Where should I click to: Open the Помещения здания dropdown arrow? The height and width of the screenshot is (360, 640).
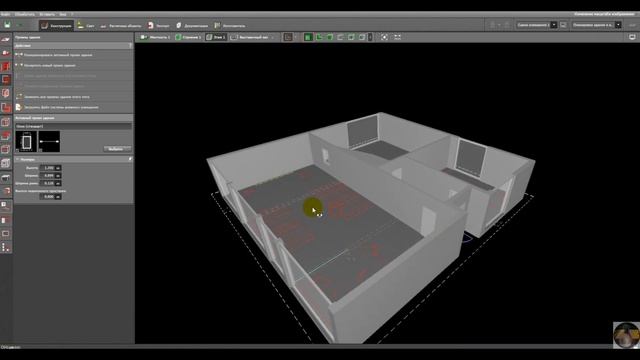coord(618,25)
